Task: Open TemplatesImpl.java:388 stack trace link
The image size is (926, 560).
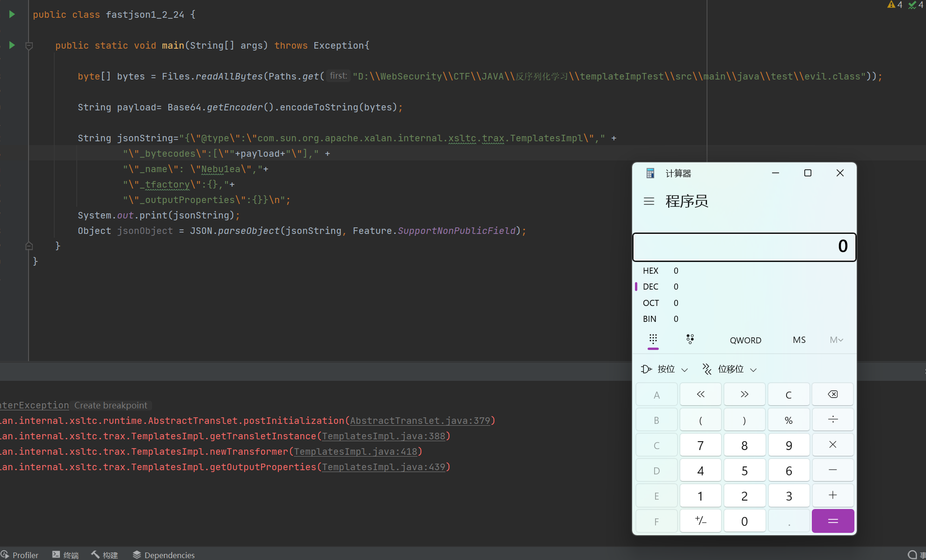Action: click(x=384, y=436)
